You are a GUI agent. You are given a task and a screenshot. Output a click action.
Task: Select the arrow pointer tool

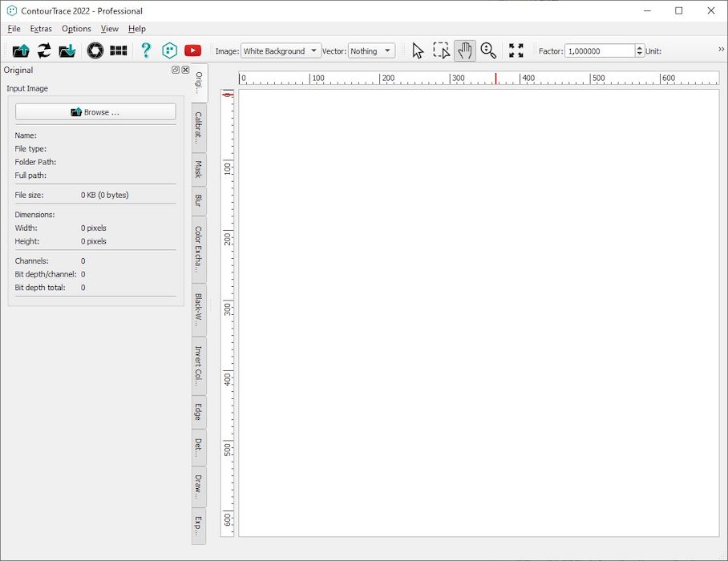(x=418, y=50)
